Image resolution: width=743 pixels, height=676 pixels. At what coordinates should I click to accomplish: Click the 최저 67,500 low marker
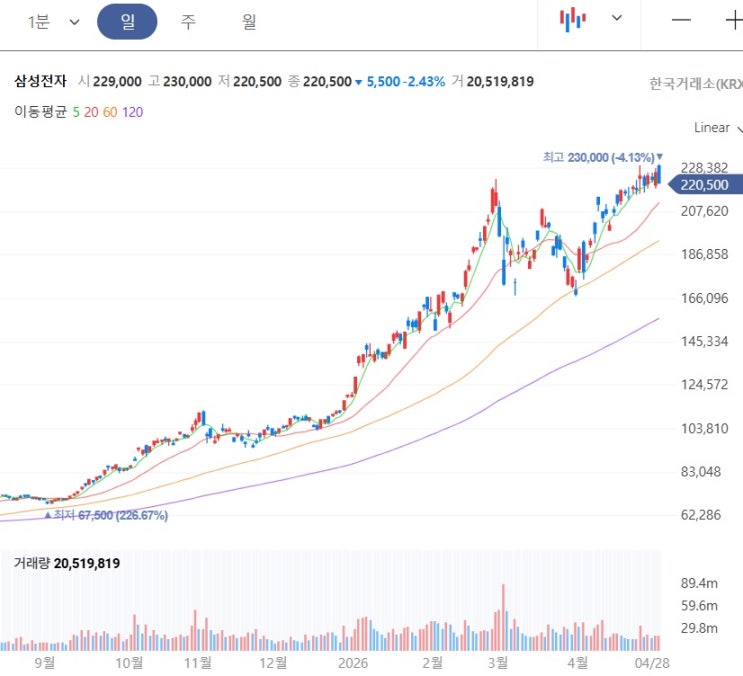click(x=106, y=515)
